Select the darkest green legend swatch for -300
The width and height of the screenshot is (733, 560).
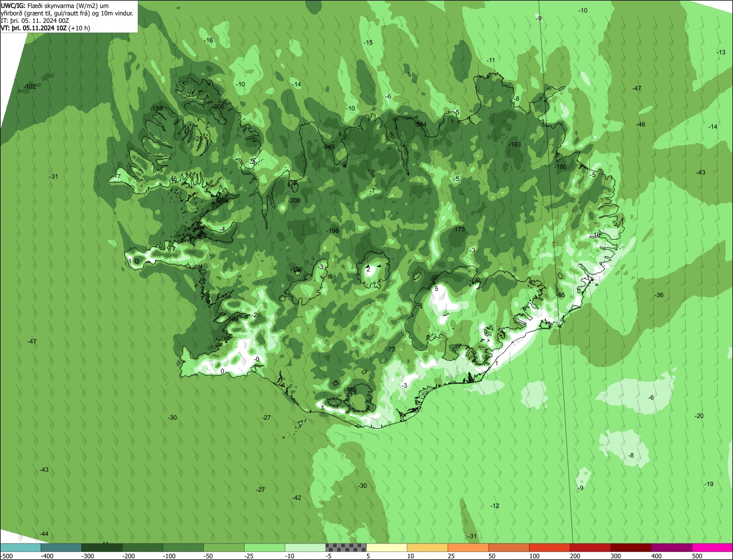point(101,547)
